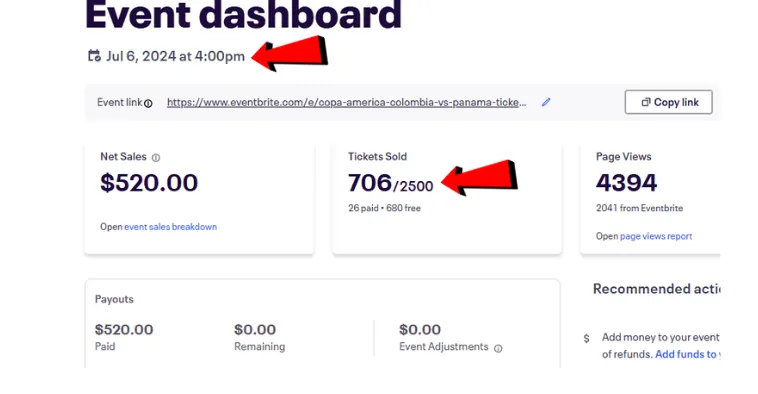Select the Page Views 4394 card
This screenshot has height=394, width=758.
coord(651,197)
